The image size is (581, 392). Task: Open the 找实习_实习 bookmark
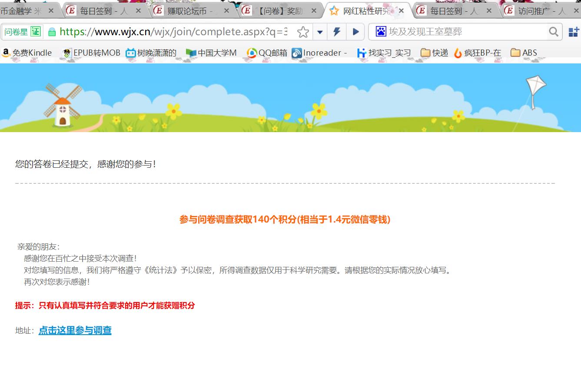[x=384, y=53]
